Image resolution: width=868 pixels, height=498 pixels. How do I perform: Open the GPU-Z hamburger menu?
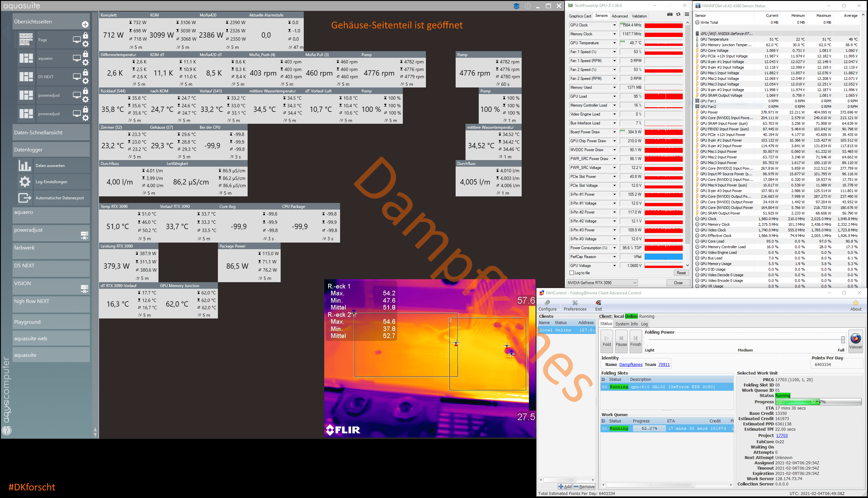[687, 15]
